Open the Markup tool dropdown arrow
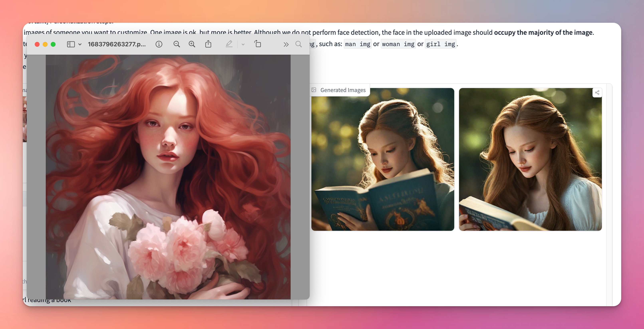This screenshot has width=644, height=329. click(x=243, y=45)
